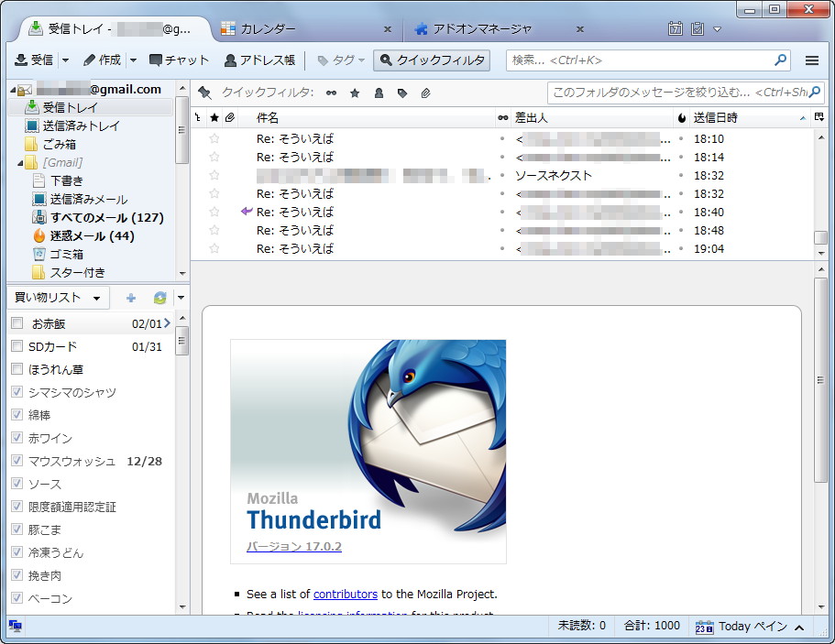Click the folder message filter field
The height and width of the screenshot is (644, 835).
point(686,93)
